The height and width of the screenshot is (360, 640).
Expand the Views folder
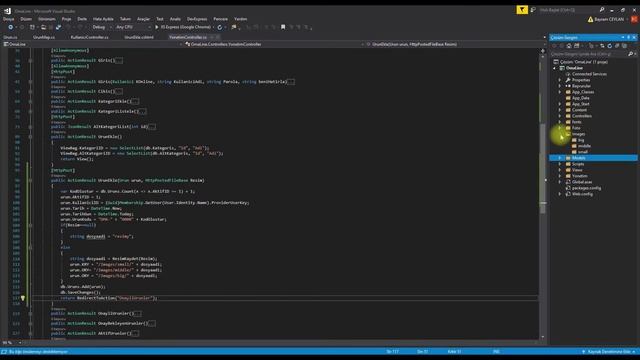[560, 170]
